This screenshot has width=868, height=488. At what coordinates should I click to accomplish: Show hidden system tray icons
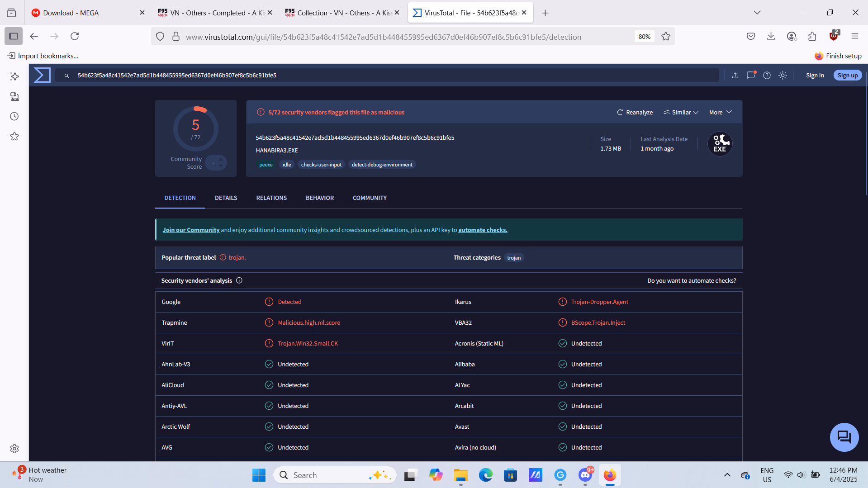(x=727, y=475)
